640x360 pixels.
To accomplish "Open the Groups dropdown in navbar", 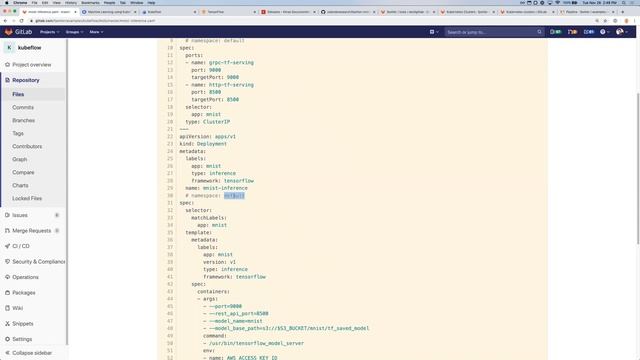I will [x=74, y=32].
